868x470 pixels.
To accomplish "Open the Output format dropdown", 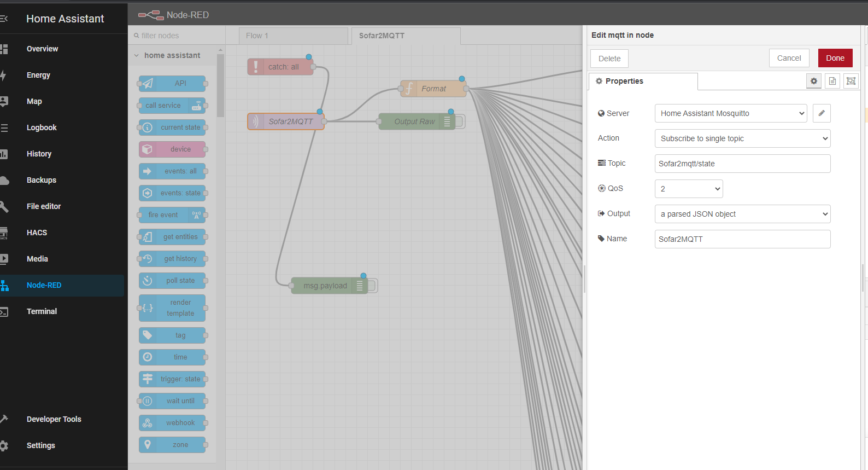I will [743, 214].
